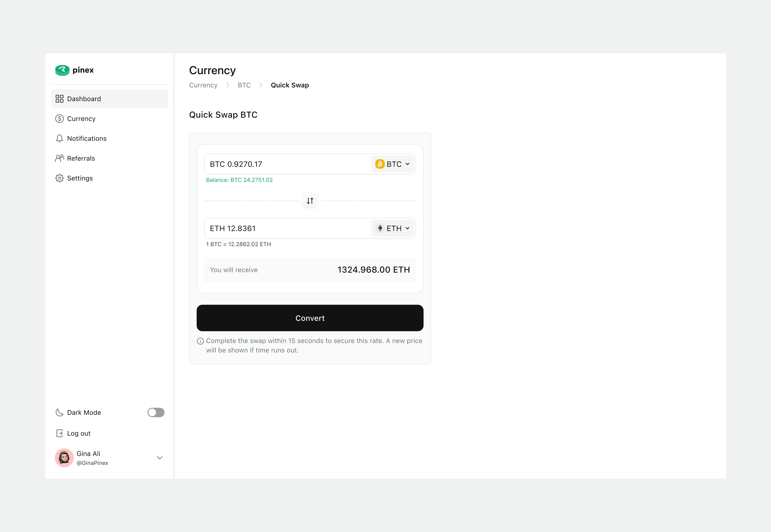Open Notifications via the bell icon
771x532 pixels.
coord(59,138)
